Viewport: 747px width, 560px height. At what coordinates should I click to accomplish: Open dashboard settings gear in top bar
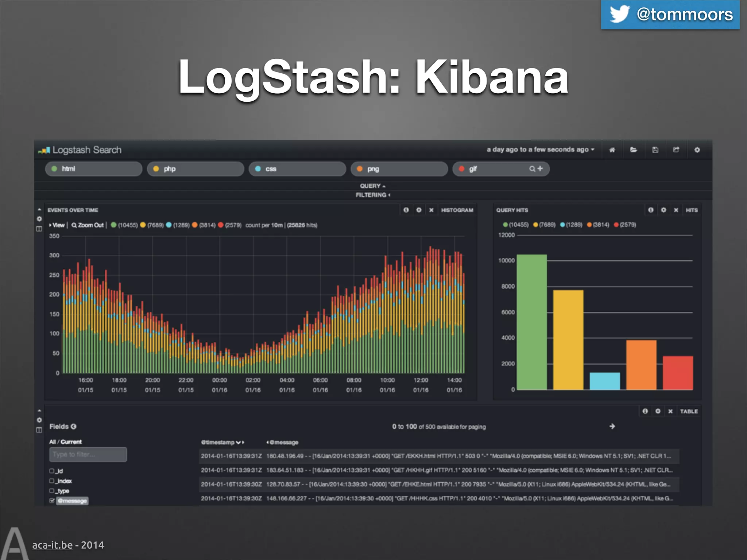[x=697, y=150]
